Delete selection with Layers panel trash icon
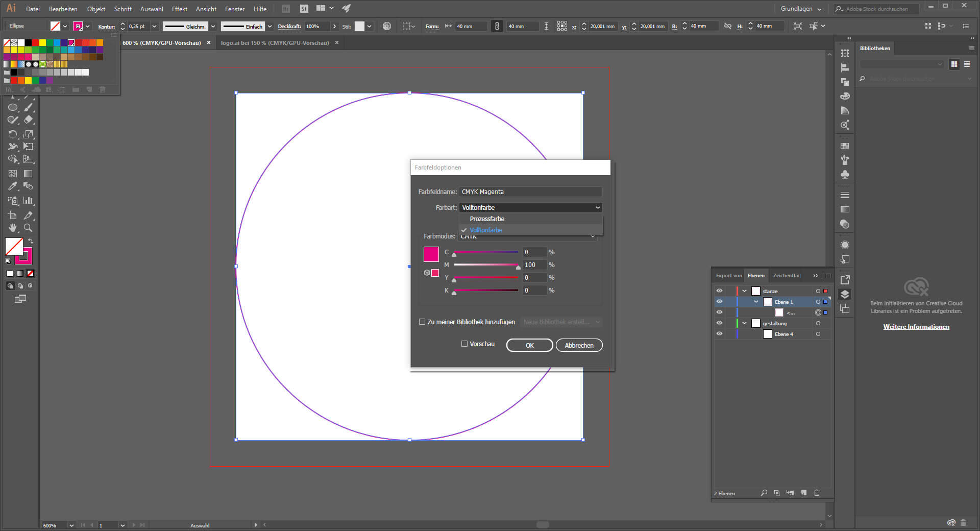 pos(817,493)
